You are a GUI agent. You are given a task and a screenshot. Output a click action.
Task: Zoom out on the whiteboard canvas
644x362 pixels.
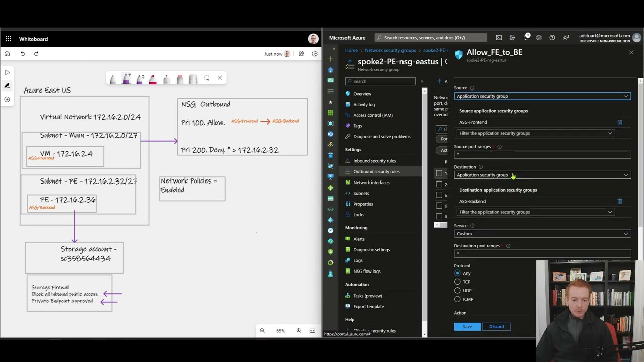(x=262, y=331)
